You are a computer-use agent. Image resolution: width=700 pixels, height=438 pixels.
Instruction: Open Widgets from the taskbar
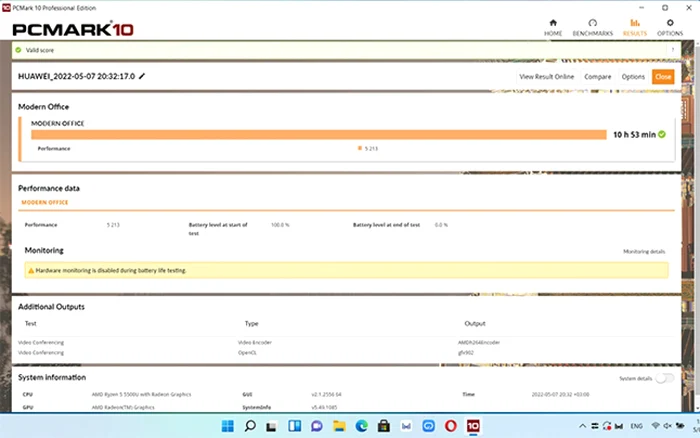pyautogui.click(x=294, y=426)
